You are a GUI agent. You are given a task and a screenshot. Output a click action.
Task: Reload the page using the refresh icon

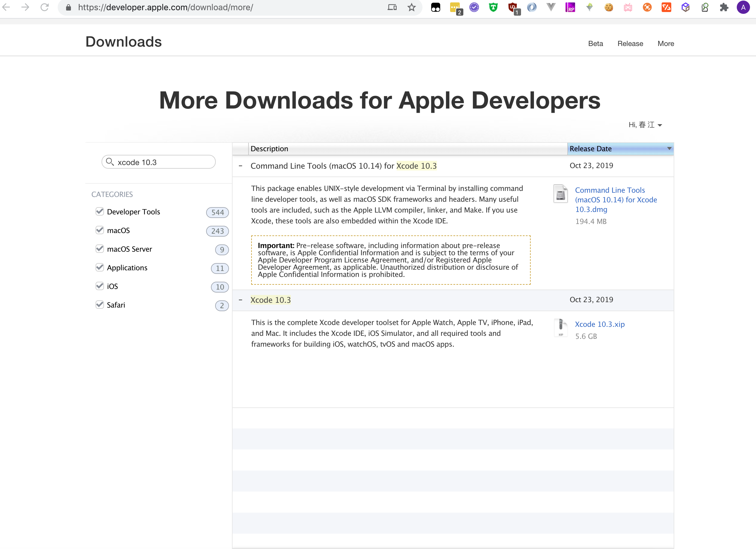[44, 7]
